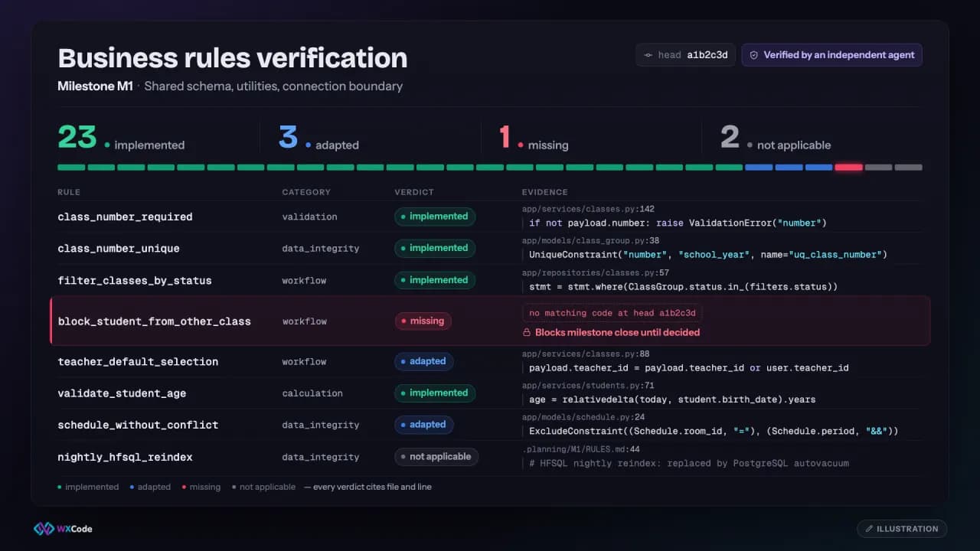The image size is (980, 551).
Task: Click the commit icon beside head a1b2c3d
Action: pos(648,55)
